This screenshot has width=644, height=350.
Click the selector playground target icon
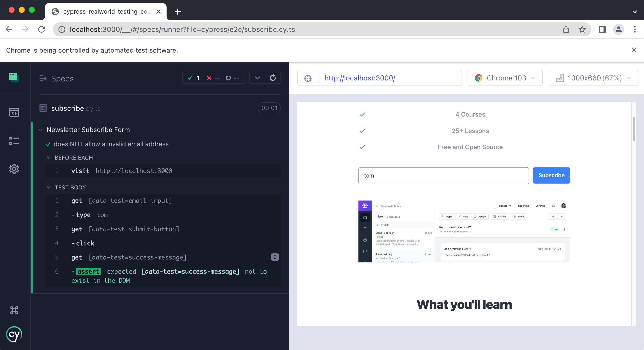point(308,78)
